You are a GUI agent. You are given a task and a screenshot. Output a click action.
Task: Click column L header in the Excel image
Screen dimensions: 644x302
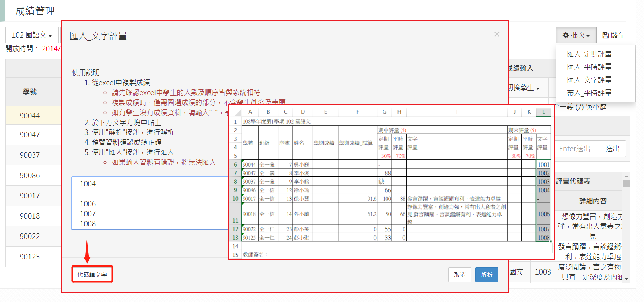[543, 112]
